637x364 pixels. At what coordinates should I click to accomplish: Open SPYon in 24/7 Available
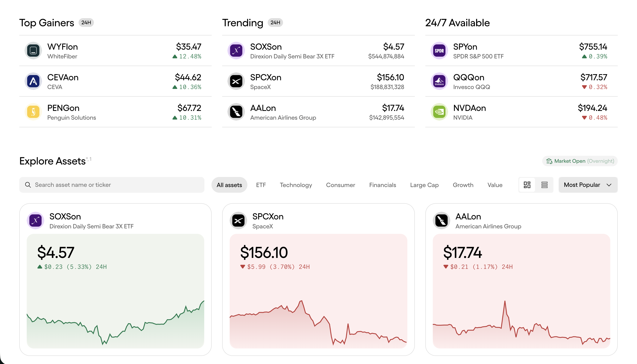521,51
